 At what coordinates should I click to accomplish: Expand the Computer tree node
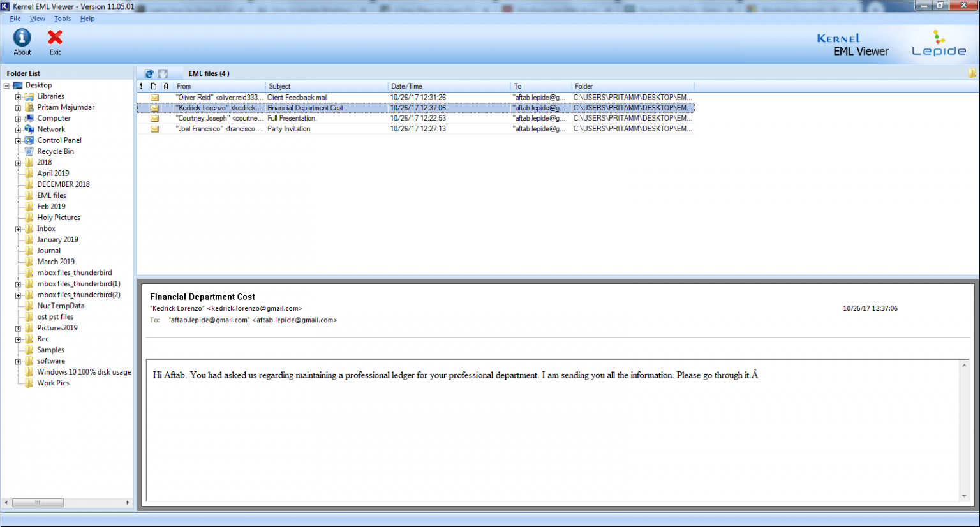(18, 118)
